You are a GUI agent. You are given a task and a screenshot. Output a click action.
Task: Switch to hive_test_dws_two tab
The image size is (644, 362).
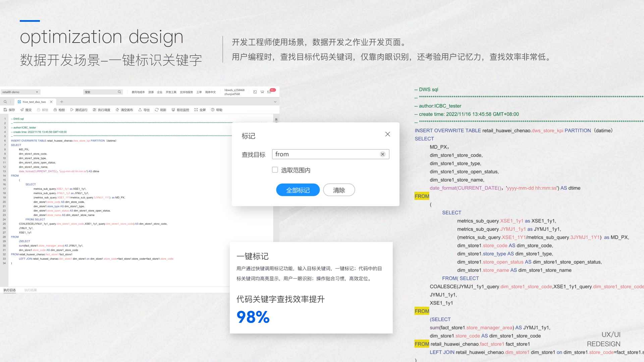pyautogui.click(x=34, y=102)
